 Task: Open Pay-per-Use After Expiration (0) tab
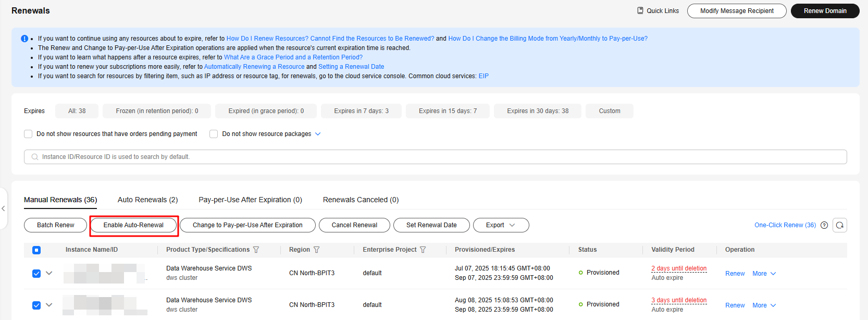pyautogui.click(x=250, y=200)
